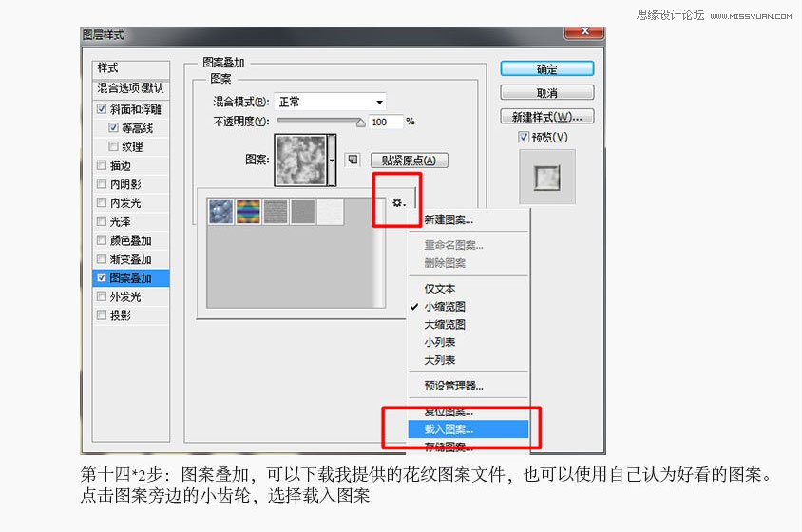Click the opacity value field showing 100

click(385, 122)
